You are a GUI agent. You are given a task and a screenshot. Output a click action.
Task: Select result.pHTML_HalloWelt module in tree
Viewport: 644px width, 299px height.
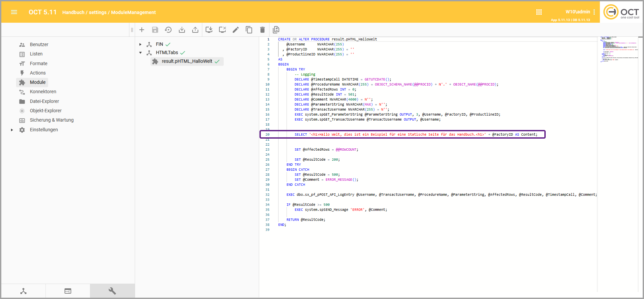tap(187, 61)
